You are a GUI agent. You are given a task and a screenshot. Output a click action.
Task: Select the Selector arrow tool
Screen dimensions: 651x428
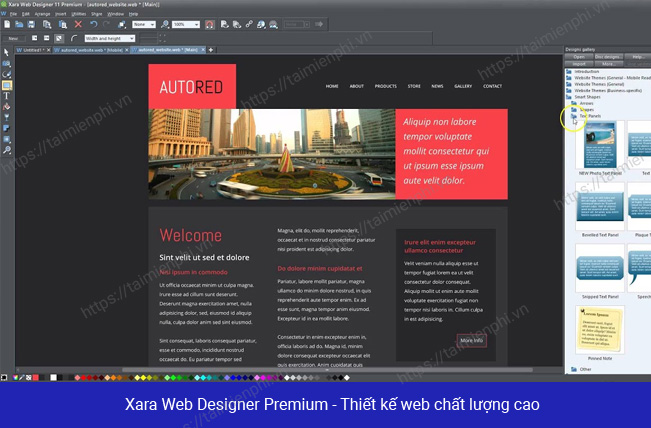pos(6,52)
